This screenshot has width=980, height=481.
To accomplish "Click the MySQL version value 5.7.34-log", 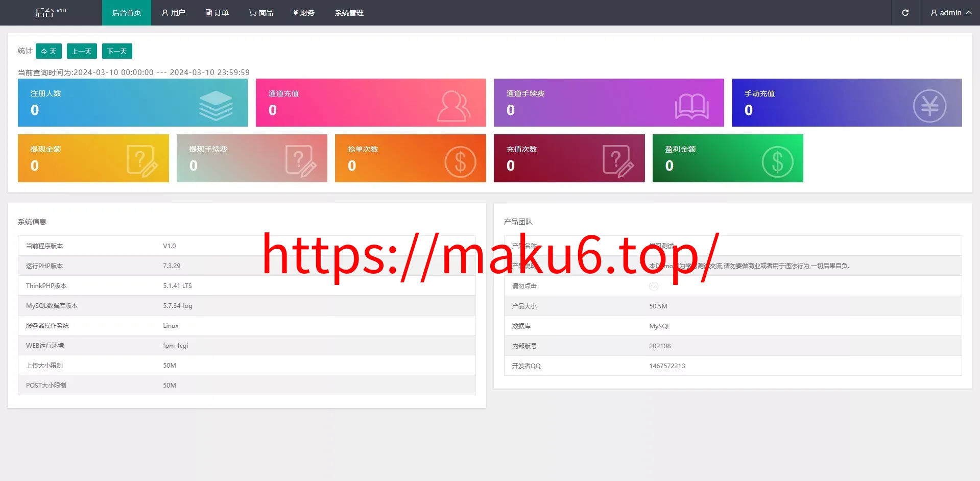I will click(x=178, y=306).
